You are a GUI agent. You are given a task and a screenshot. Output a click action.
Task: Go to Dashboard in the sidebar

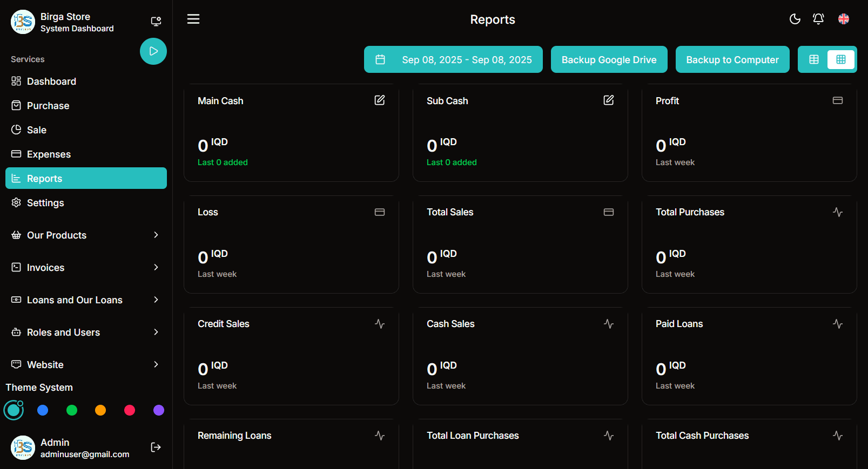click(x=51, y=81)
